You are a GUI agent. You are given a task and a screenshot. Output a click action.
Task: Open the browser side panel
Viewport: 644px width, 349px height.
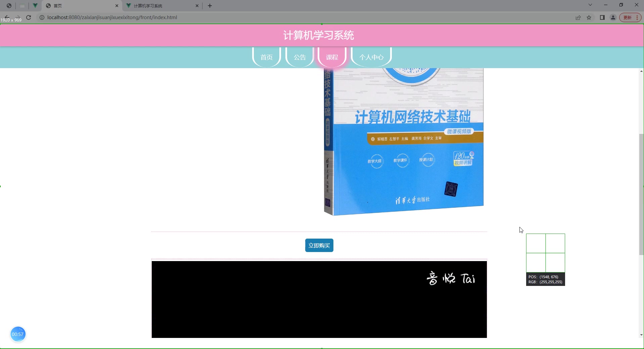point(602,17)
